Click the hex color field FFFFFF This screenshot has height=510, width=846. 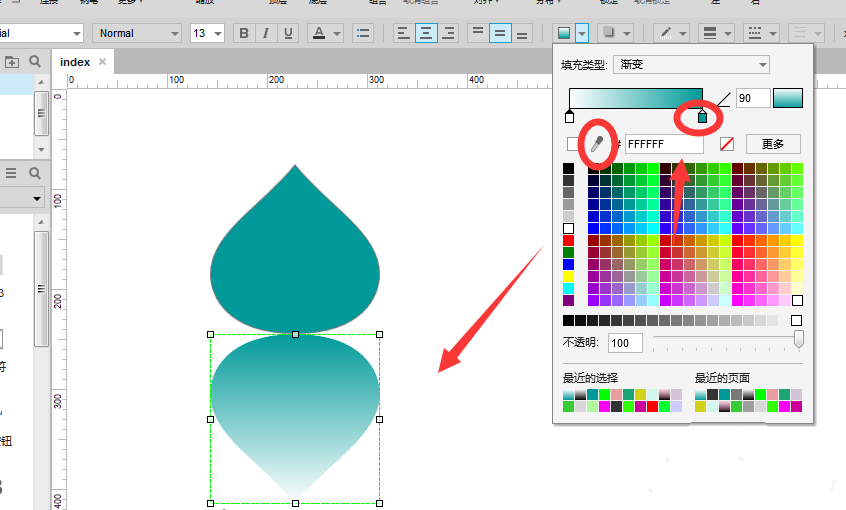point(664,144)
